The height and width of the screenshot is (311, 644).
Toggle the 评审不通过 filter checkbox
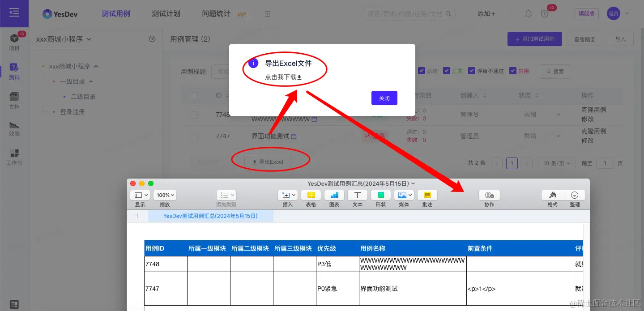[472, 71]
